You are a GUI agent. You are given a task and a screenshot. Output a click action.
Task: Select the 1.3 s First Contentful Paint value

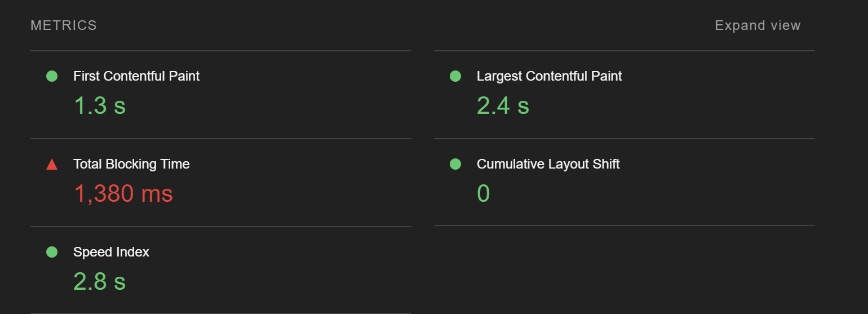(x=100, y=105)
